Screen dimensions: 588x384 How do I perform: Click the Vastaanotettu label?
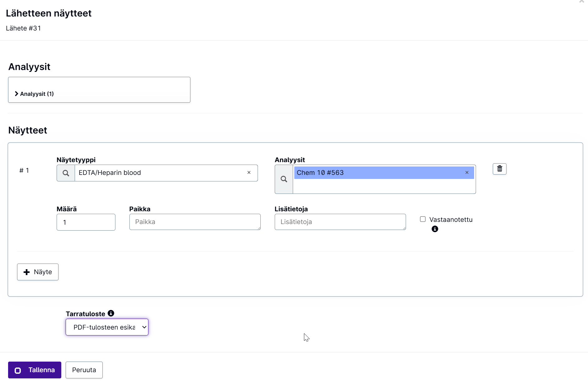pyautogui.click(x=451, y=220)
